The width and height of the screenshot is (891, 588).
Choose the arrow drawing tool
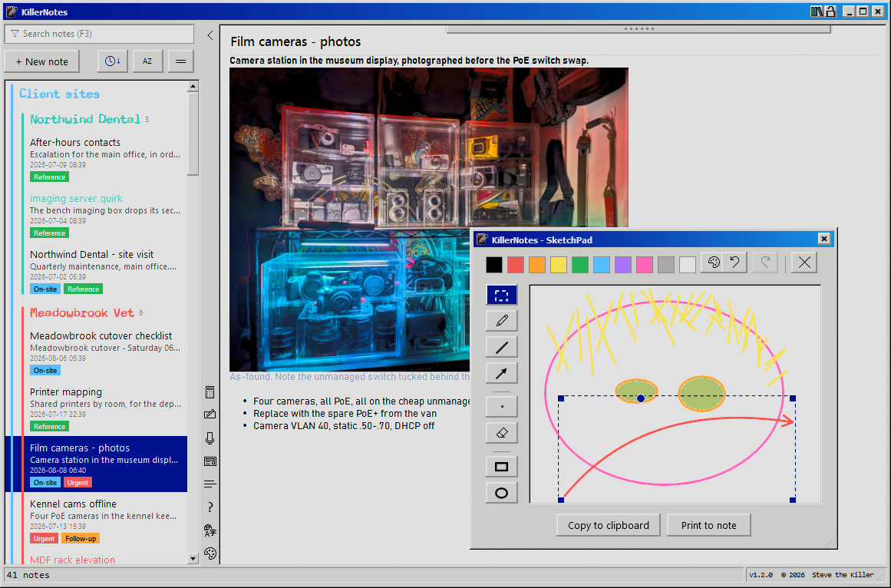point(501,373)
